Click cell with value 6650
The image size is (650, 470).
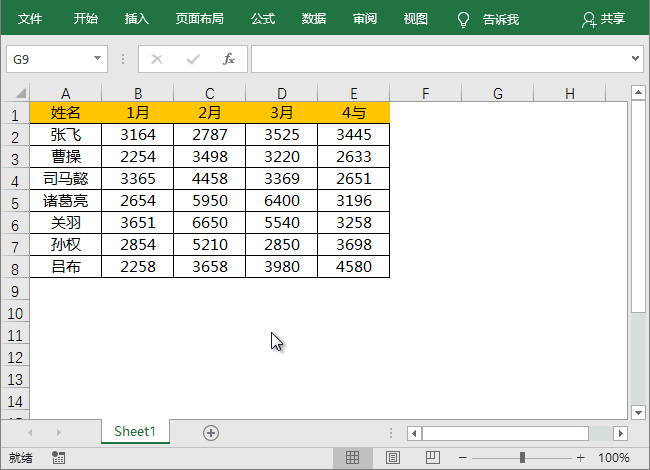click(210, 223)
